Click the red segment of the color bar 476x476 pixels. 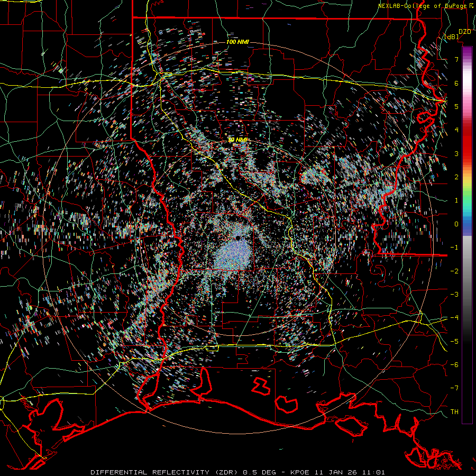[467, 143]
